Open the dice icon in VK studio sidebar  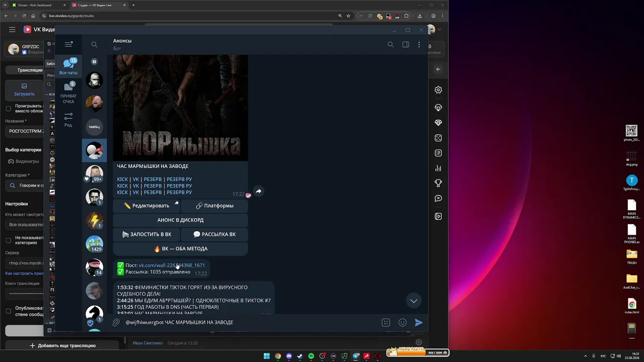click(438, 138)
